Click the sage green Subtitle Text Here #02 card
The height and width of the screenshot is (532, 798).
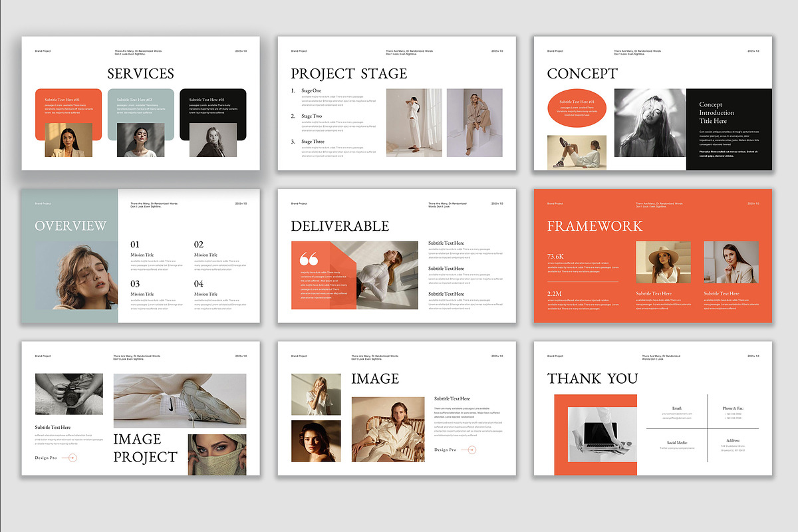141,105
